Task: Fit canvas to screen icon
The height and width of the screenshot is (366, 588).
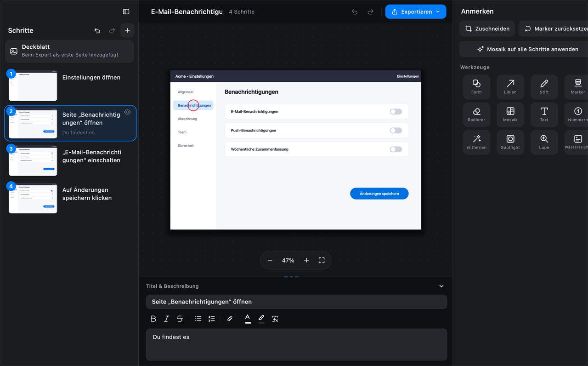Action: point(322,260)
